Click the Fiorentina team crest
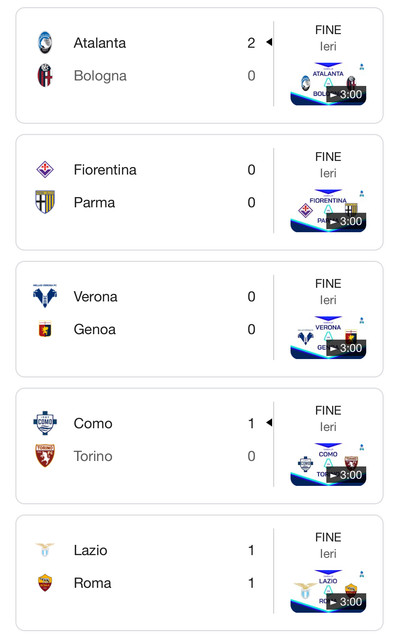The image size is (399, 640). [x=45, y=169]
